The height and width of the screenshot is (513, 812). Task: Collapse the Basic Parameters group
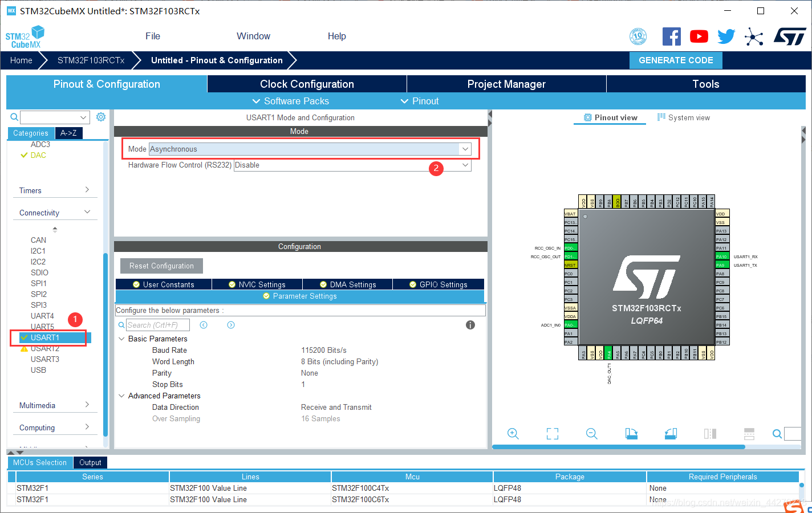pos(121,339)
